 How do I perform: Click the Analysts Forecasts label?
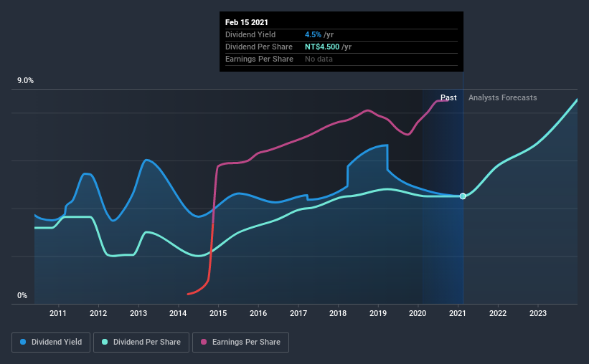(x=503, y=97)
